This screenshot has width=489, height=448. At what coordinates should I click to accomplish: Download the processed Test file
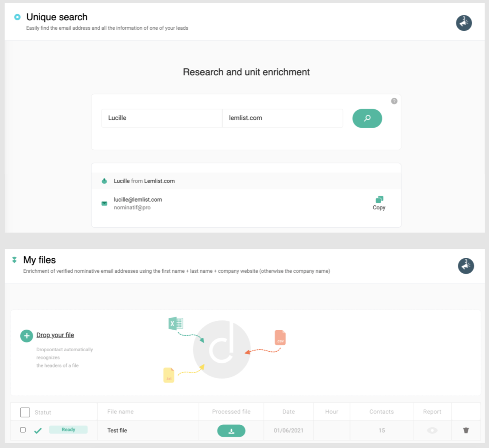click(x=231, y=431)
